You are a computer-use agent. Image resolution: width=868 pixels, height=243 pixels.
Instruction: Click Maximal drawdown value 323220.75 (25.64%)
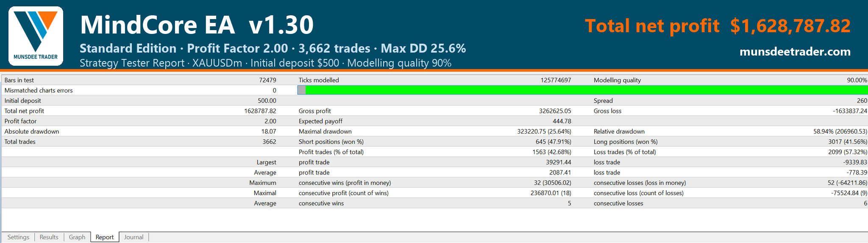pos(544,131)
